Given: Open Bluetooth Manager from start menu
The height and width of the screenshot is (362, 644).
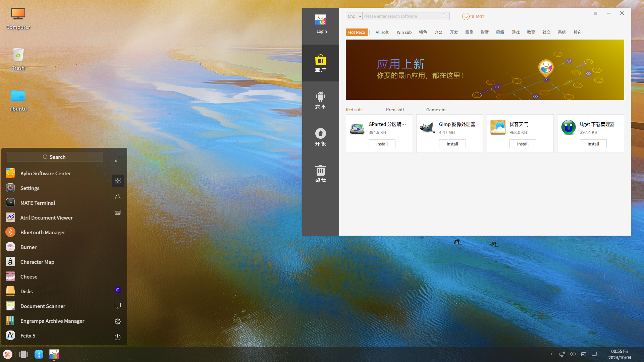Looking at the screenshot, I should tap(55, 232).
